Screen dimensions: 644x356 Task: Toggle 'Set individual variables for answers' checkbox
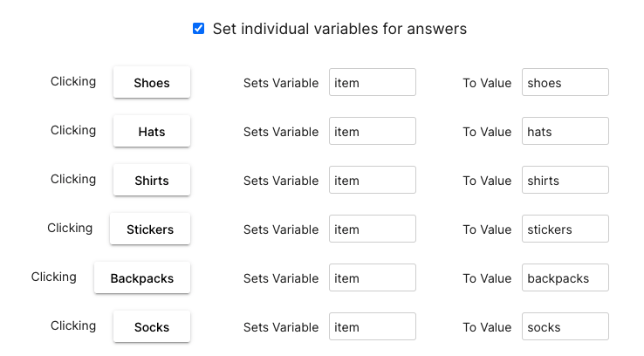pyautogui.click(x=199, y=29)
